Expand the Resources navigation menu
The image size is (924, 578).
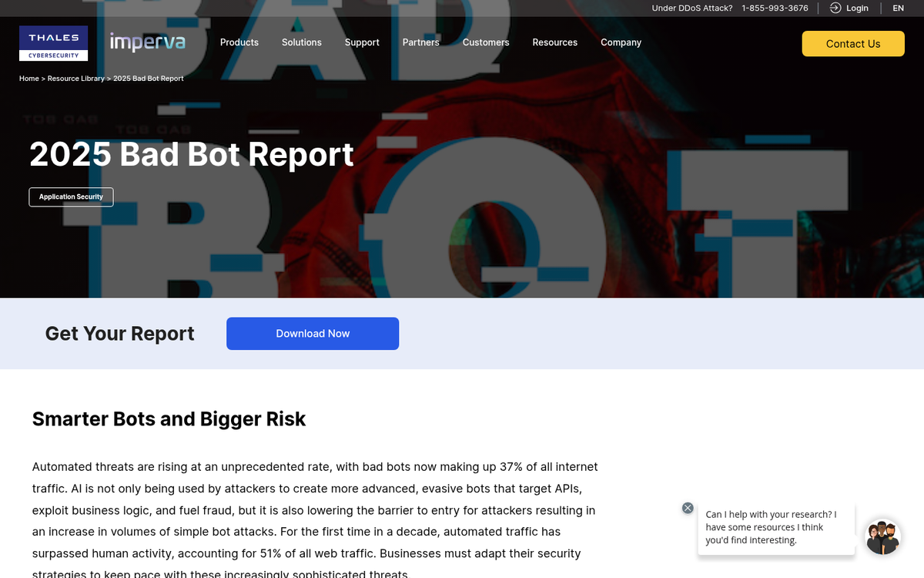pyautogui.click(x=554, y=42)
